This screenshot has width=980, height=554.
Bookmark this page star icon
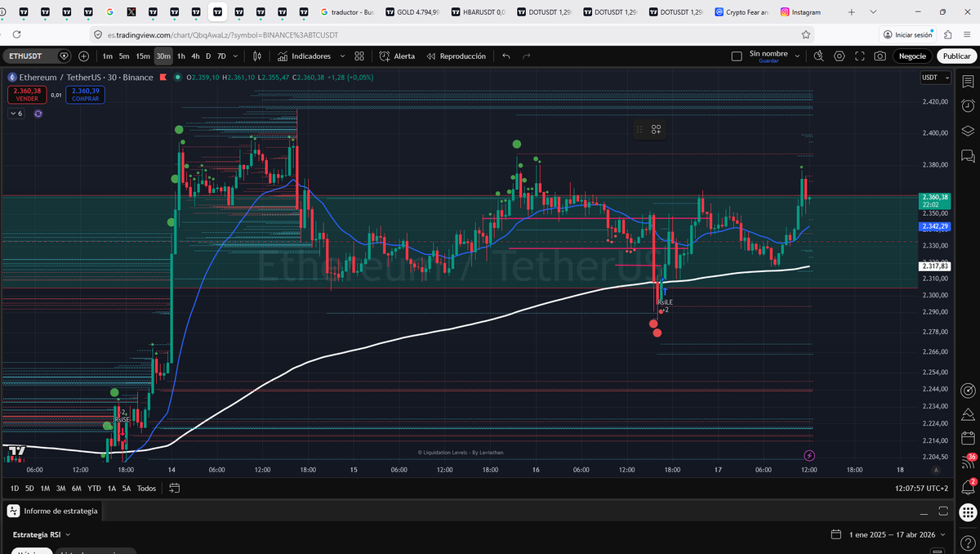[x=806, y=35]
